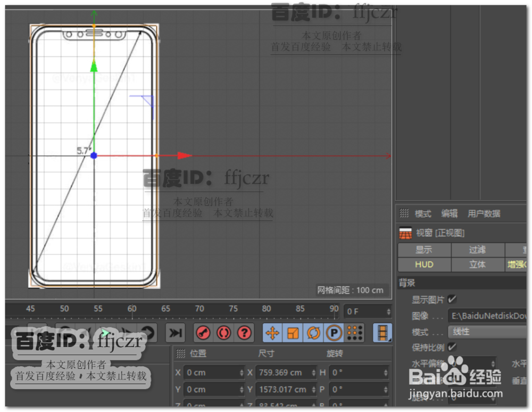Toggle parameter keyframe recording P icon
Screen dimensions: 532x412
(334, 333)
